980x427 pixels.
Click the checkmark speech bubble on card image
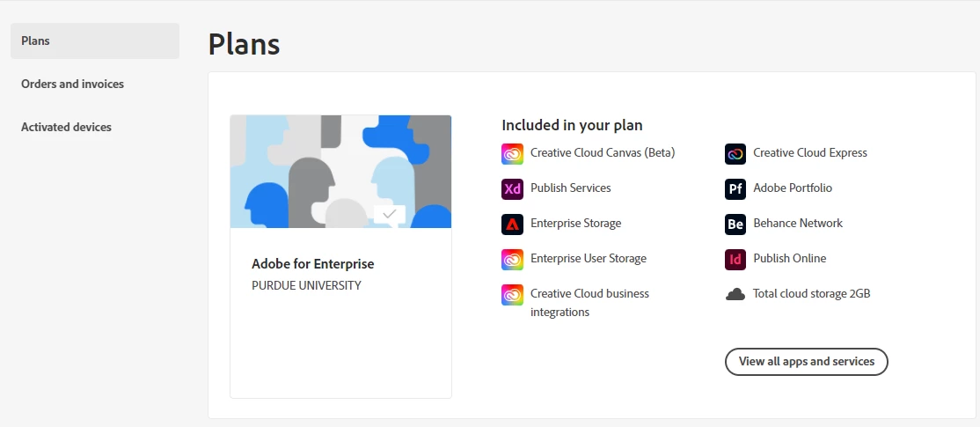pyautogui.click(x=390, y=215)
